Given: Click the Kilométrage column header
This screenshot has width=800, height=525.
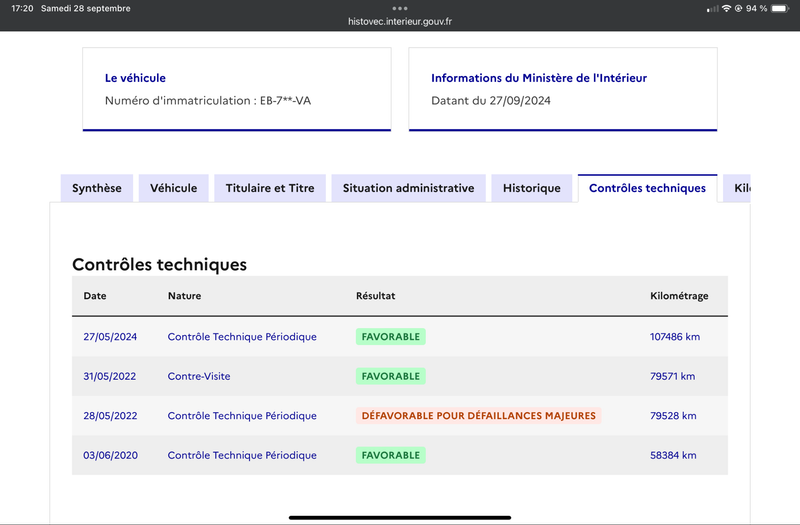Looking at the screenshot, I should click(679, 296).
